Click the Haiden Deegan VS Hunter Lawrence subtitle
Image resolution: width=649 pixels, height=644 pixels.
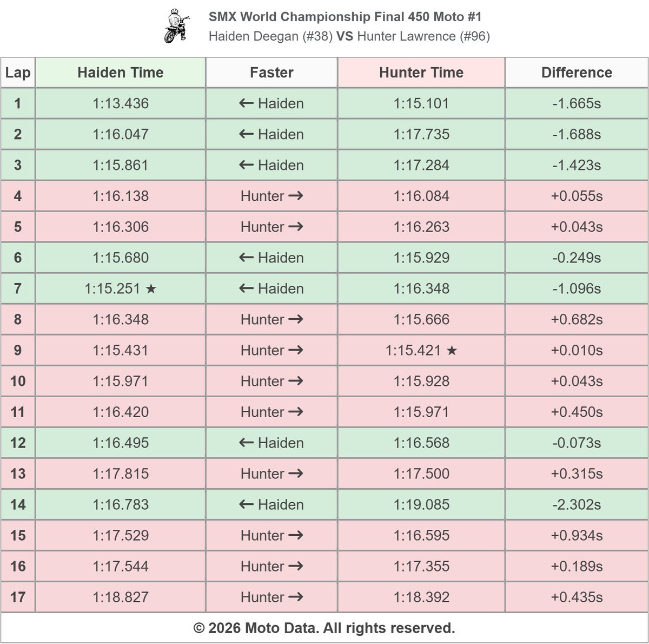point(349,36)
